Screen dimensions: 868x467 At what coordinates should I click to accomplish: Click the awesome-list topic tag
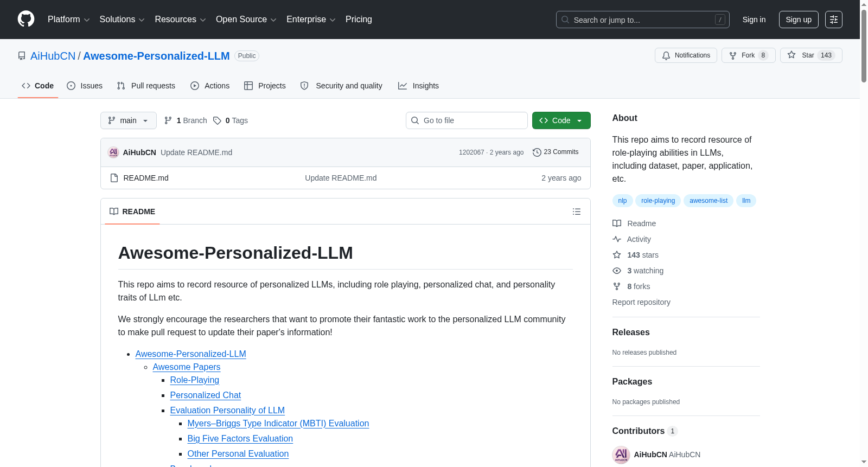click(x=709, y=201)
